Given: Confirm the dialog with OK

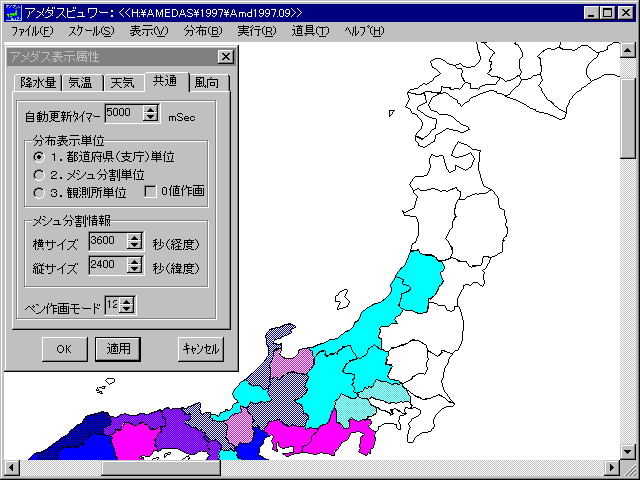Looking at the screenshot, I should (x=64, y=349).
